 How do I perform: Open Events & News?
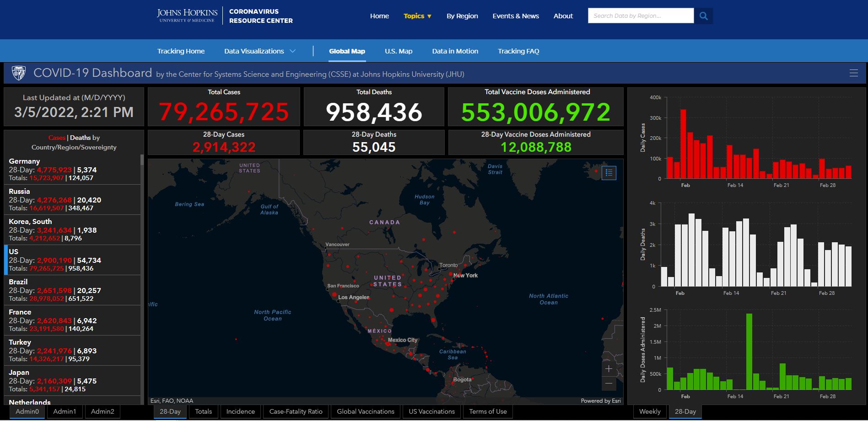[516, 16]
